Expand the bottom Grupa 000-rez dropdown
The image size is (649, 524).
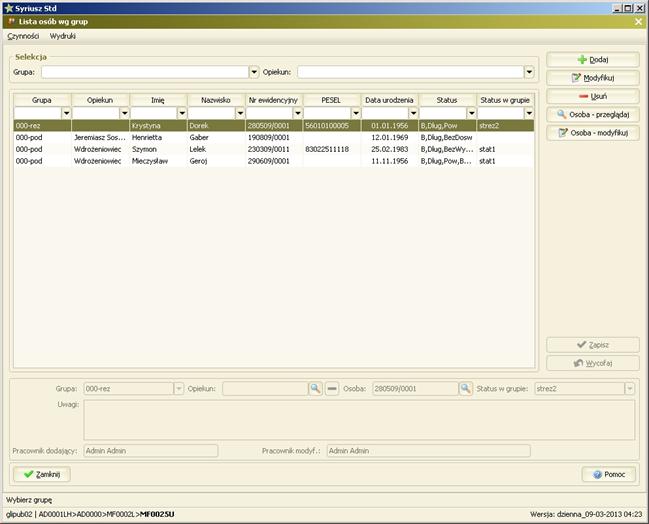[x=179, y=389]
